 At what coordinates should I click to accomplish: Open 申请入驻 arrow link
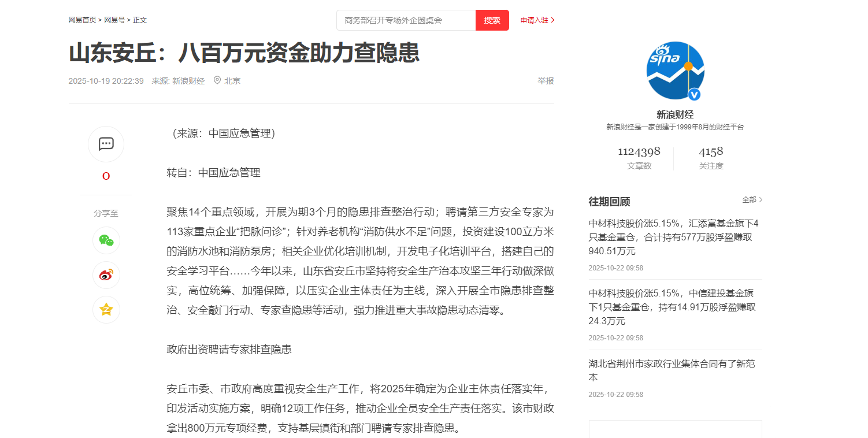[x=537, y=20]
